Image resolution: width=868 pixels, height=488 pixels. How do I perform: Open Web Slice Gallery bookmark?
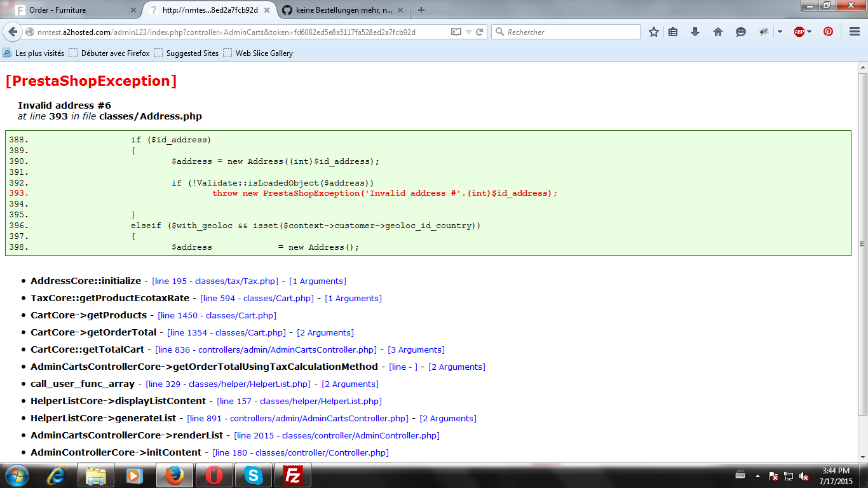(258, 53)
